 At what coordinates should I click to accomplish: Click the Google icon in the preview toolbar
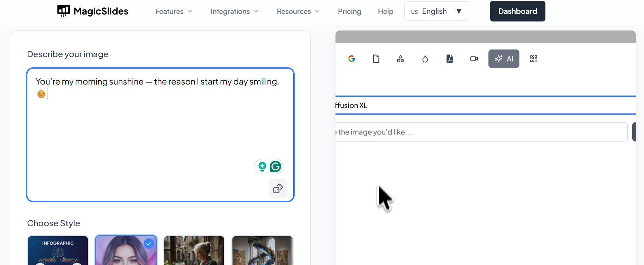click(x=351, y=59)
